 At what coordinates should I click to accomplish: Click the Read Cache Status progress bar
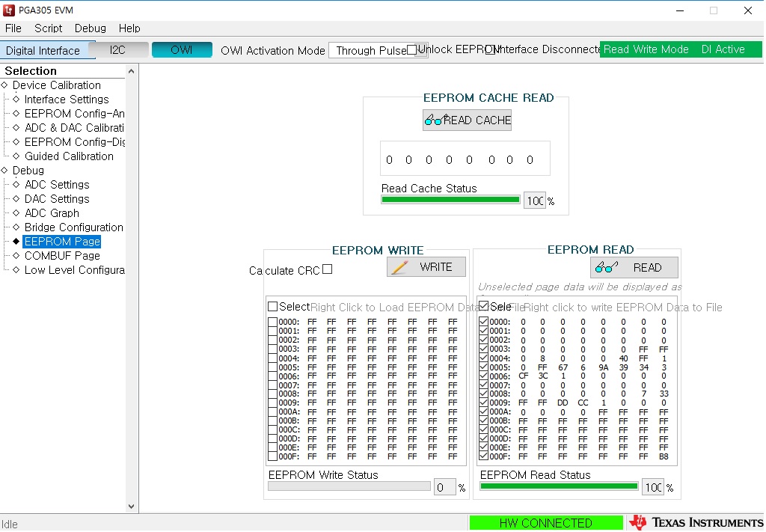[450, 199]
